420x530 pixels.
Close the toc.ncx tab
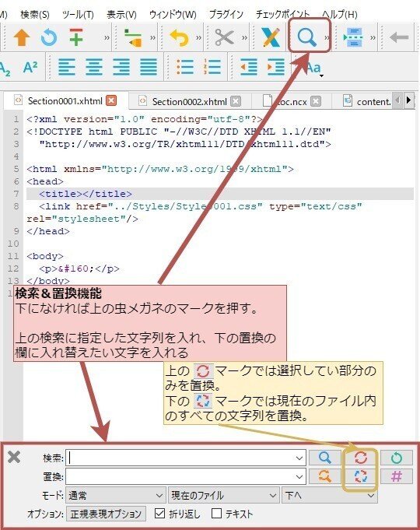pos(316,101)
